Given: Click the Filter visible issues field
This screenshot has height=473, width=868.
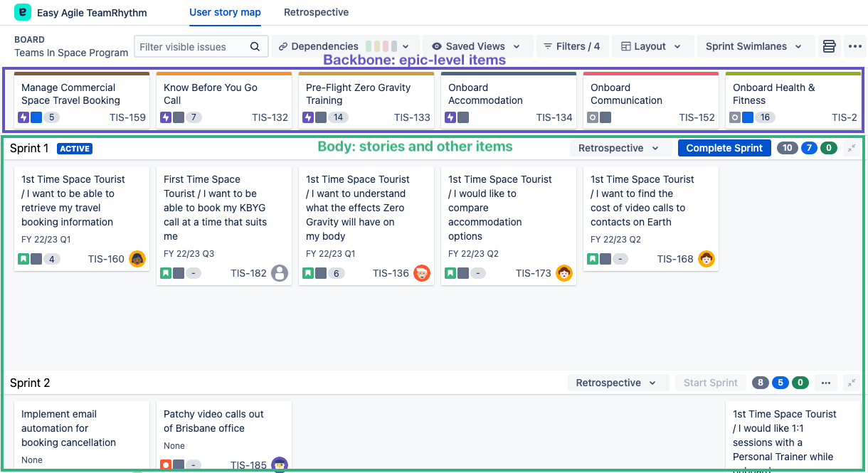Looking at the screenshot, I should [x=192, y=47].
